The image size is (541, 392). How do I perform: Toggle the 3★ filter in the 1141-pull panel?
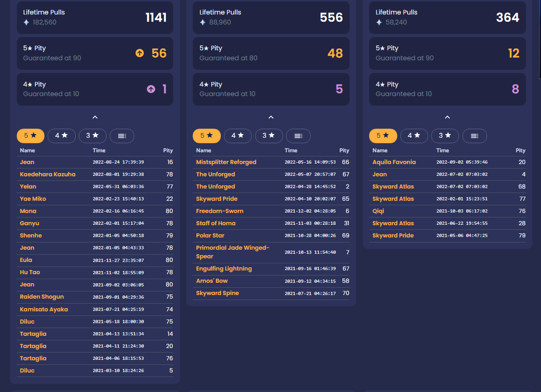click(93, 136)
